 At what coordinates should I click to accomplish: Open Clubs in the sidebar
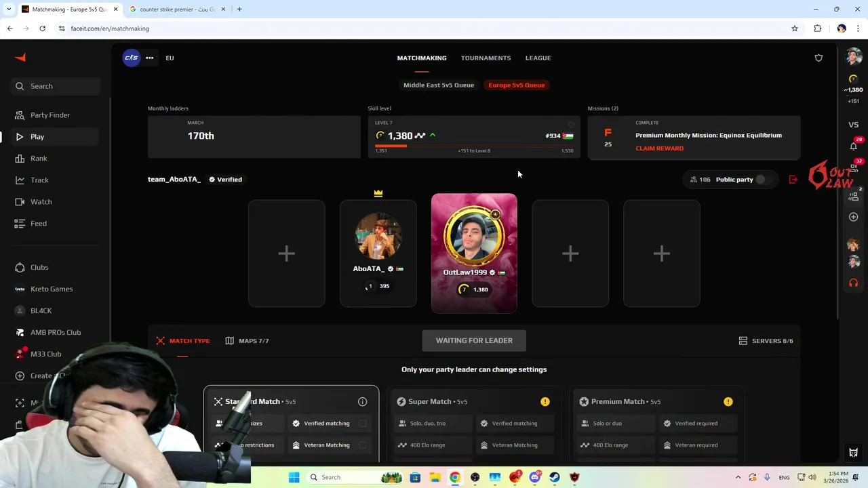coord(56,267)
